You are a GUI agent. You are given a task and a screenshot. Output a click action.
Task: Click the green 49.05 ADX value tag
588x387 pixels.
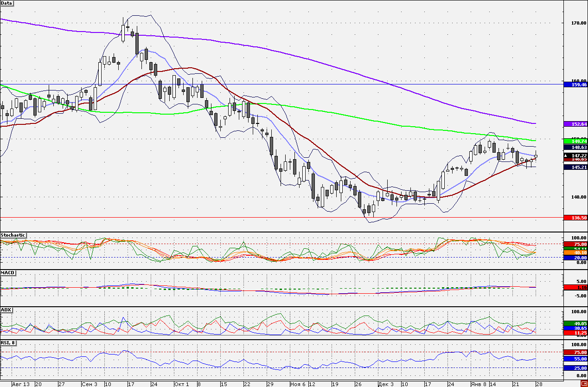(575, 323)
